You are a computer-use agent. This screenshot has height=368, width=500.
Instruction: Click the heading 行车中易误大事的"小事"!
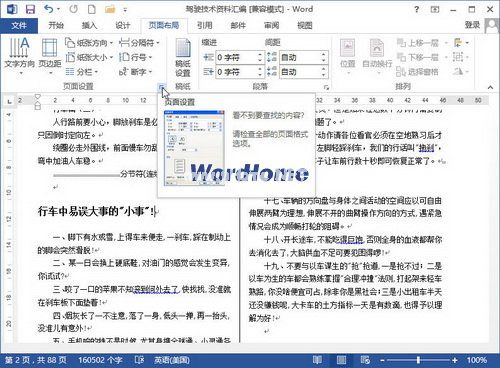click(96, 211)
